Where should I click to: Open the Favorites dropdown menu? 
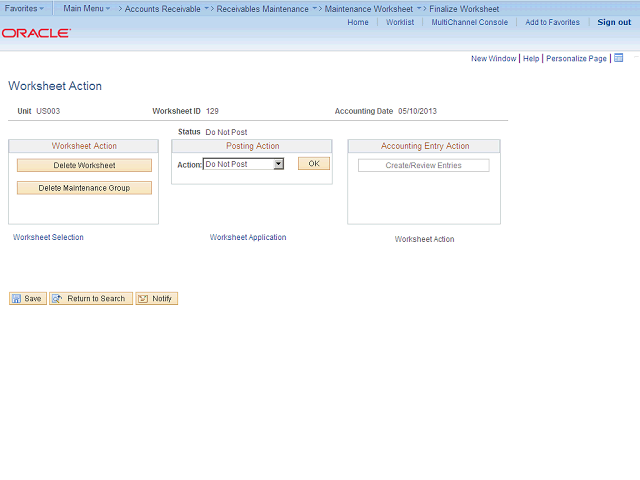[24, 8]
